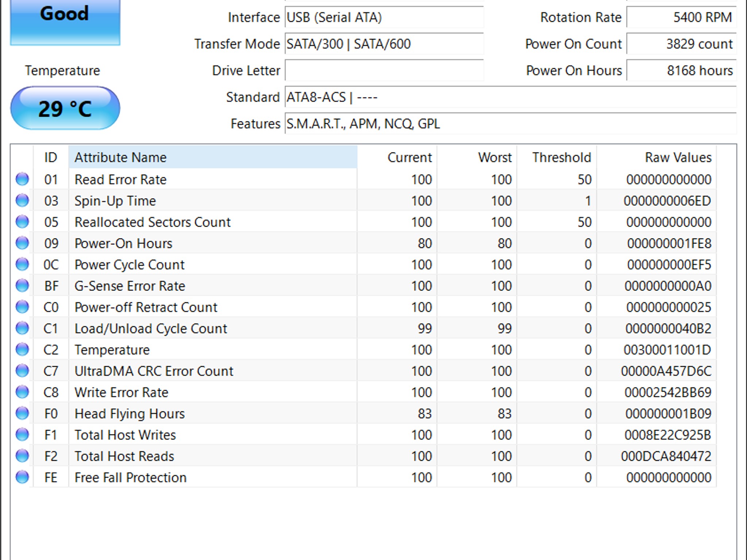747x560 pixels.
Task: Select the Total Host Writes row
Action: coord(364,435)
